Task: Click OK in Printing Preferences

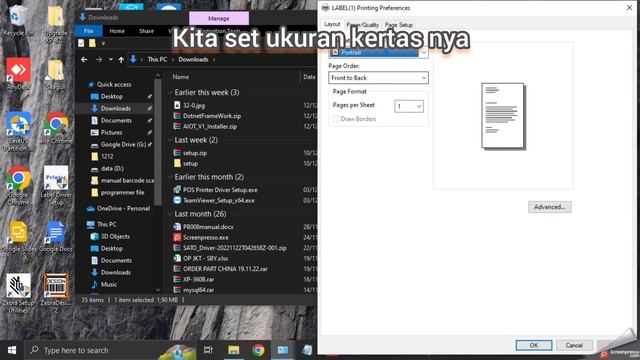Action: pos(534,345)
